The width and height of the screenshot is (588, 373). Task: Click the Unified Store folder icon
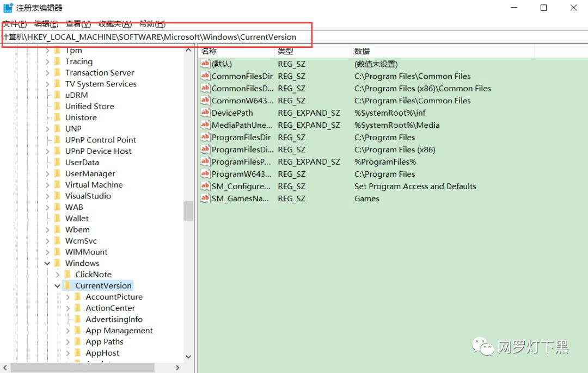point(57,107)
